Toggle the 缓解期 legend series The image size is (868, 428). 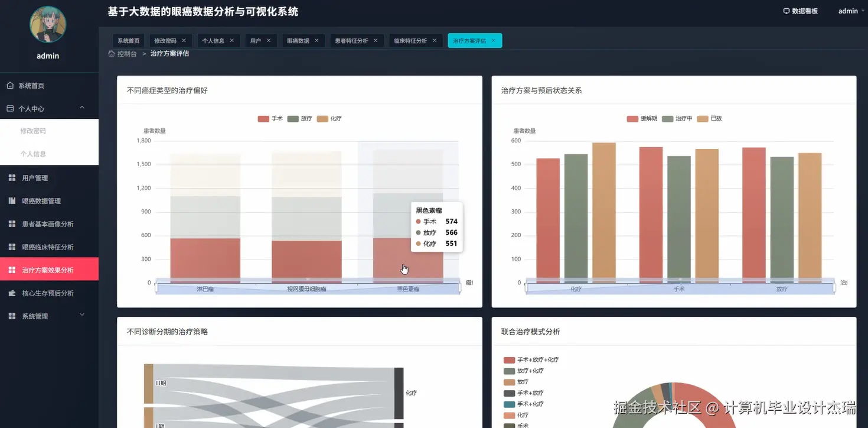[x=642, y=119]
